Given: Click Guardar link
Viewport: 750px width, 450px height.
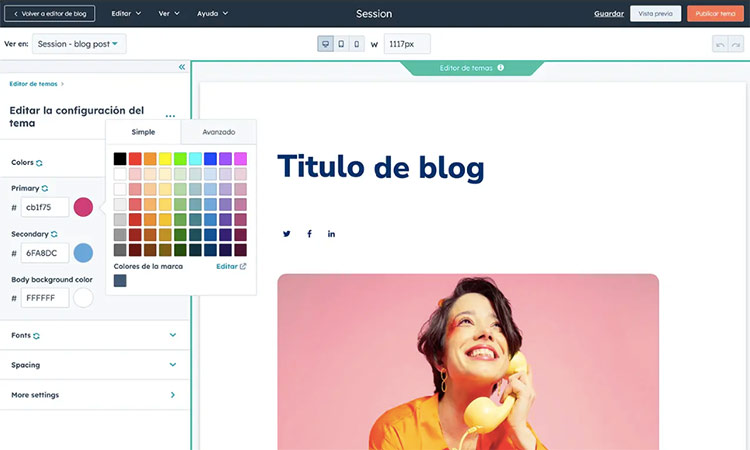Looking at the screenshot, I should 609,13.
